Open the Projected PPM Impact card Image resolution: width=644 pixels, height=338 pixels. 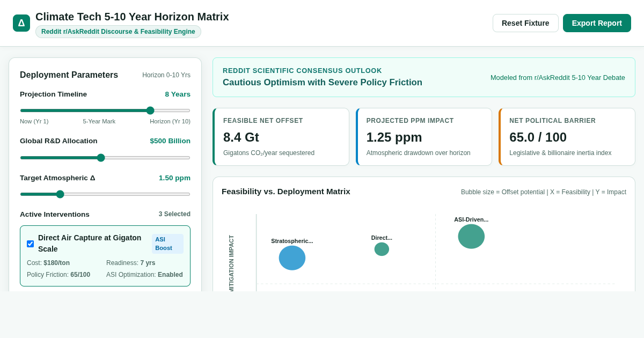(x=424, y=137)
